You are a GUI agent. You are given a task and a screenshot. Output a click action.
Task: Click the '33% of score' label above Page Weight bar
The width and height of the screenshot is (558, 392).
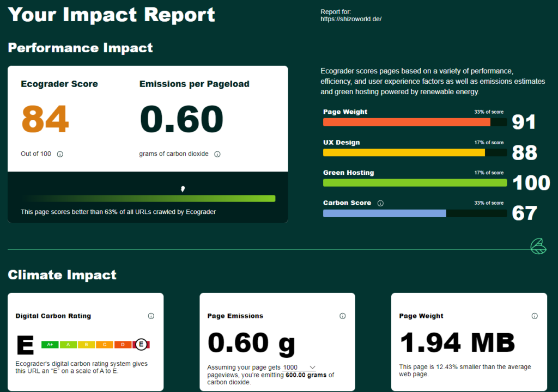489,112
